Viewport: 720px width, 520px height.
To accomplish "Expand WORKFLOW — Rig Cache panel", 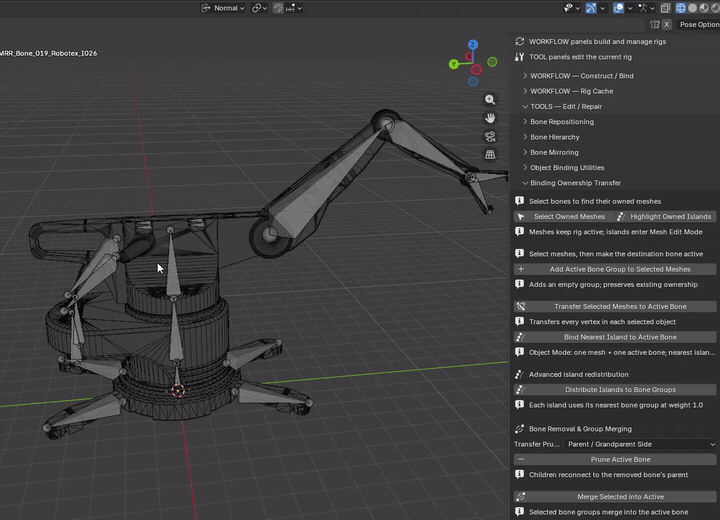I will (571, 91).
